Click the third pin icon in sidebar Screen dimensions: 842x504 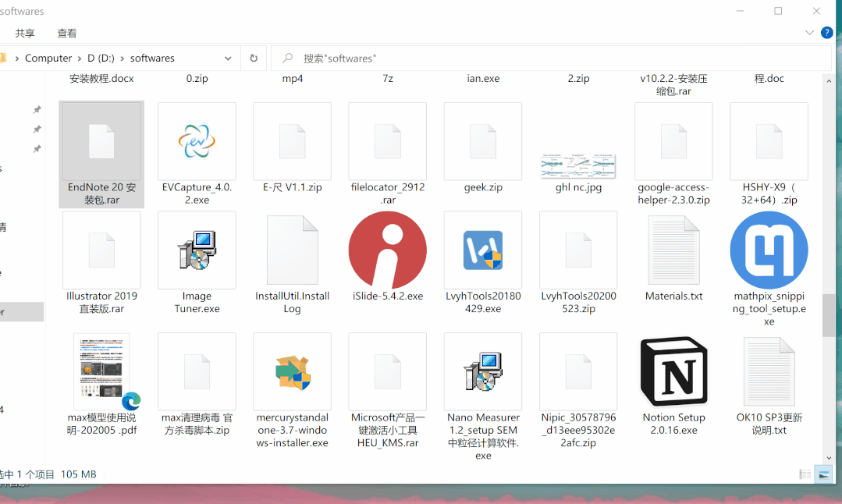coord(37,149)
